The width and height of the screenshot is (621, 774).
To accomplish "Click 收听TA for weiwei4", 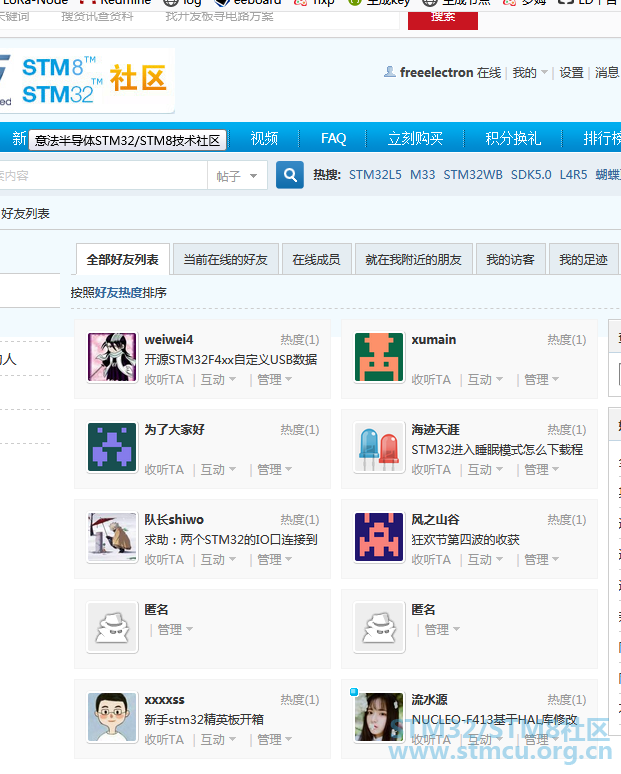I will click(164, 380).
